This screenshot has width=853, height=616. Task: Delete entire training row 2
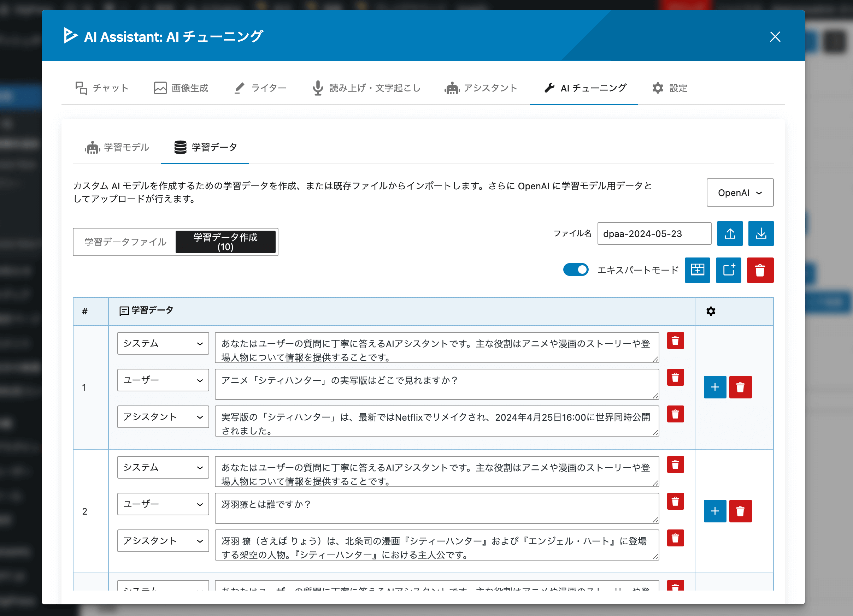(740, 511)
